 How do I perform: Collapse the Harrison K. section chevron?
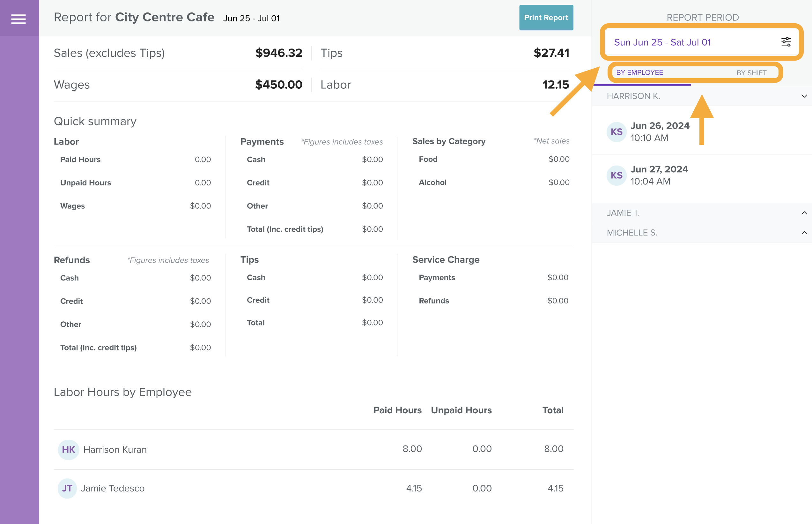pyautogui.click(x=804, y=96)
